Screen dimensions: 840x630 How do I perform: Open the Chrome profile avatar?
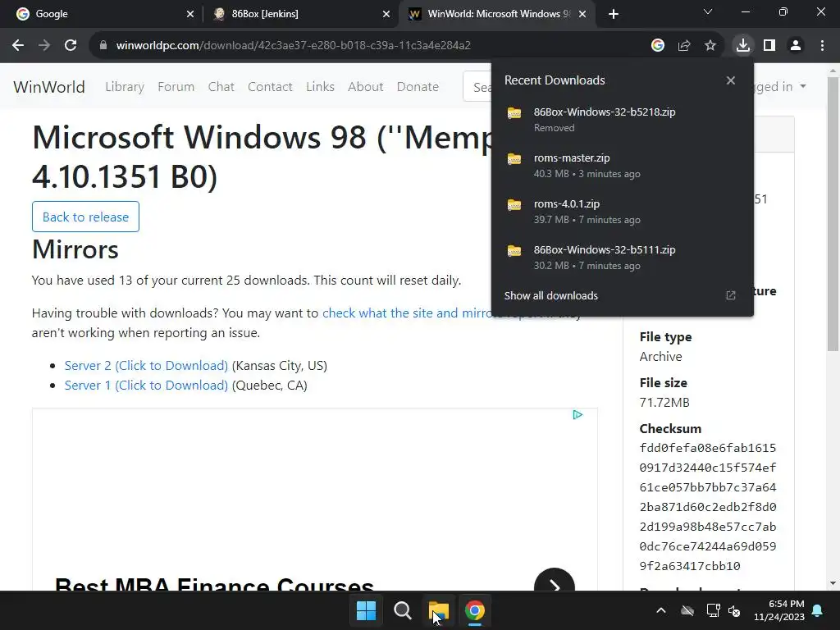796,46
